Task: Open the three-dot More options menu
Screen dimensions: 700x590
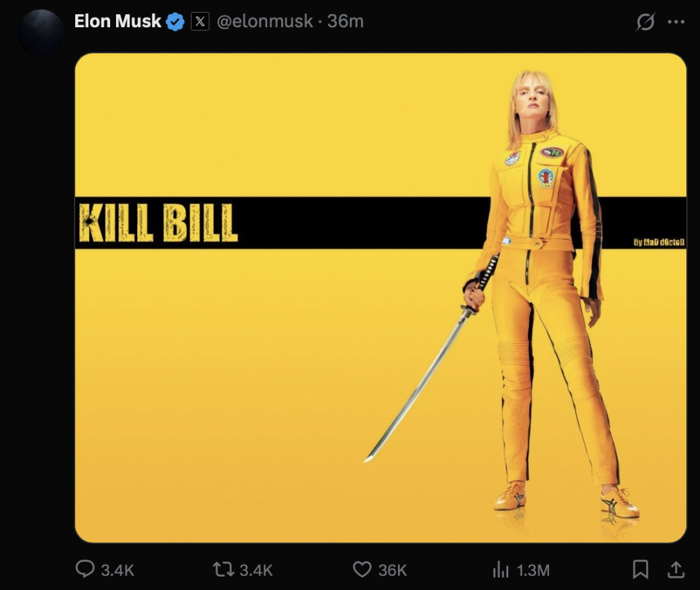Action: point(675,22)
